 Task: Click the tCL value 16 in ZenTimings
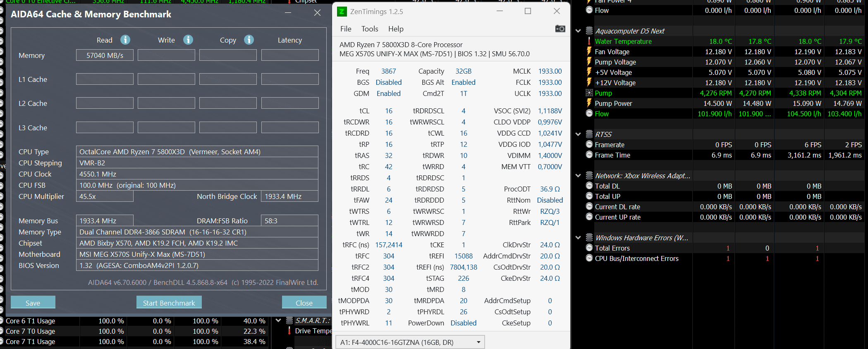389,111
